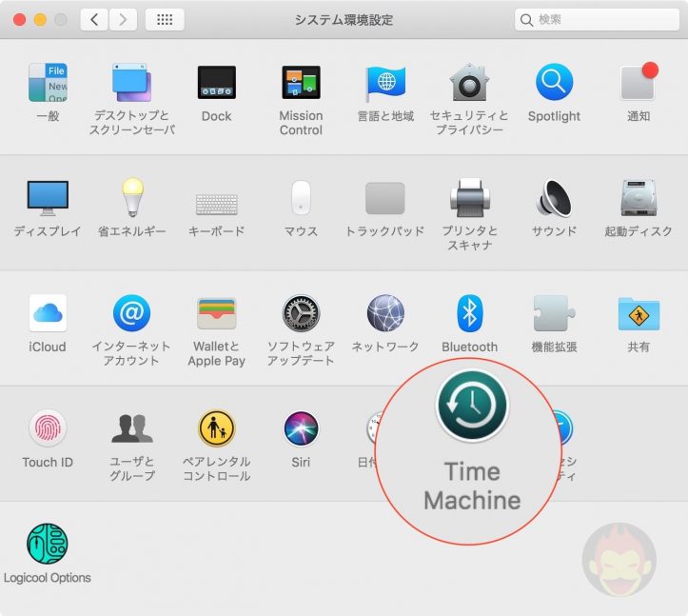Open インターネットアカウント preferences
The width and height of the screenshot is (688, 616).
point(131,313)
